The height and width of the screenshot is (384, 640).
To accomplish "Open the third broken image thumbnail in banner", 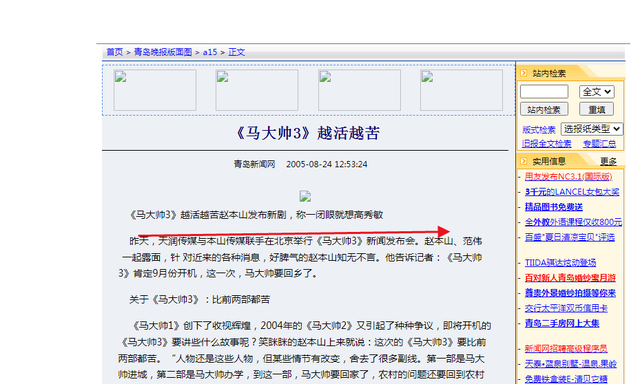I will pos(359,90).
